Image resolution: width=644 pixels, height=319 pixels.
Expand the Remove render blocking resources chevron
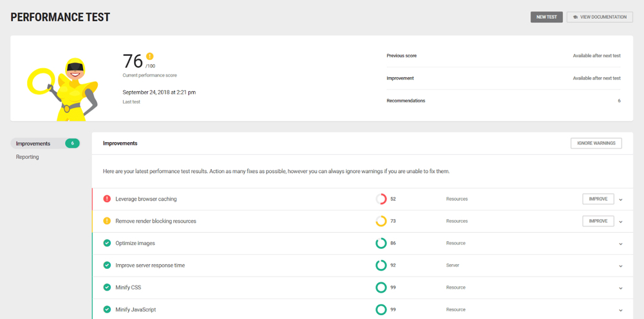click(x=621, y=222)
